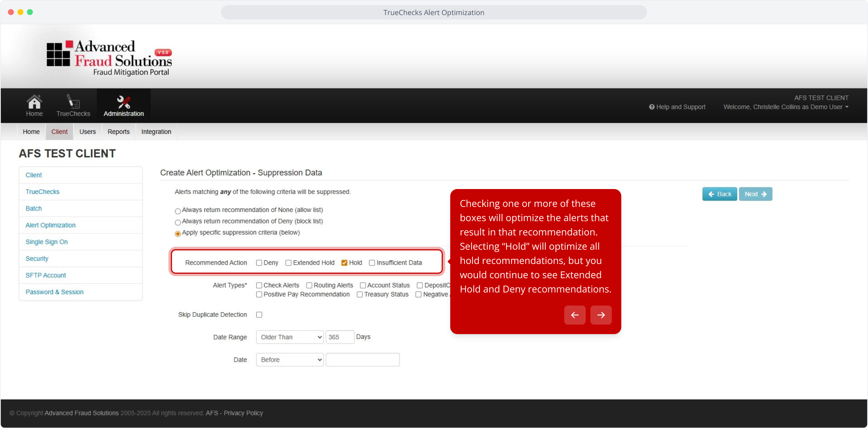Uncheck the Hold checkbox
The image size is (868, 428).
pyautogui.click(x=345, y=263)
